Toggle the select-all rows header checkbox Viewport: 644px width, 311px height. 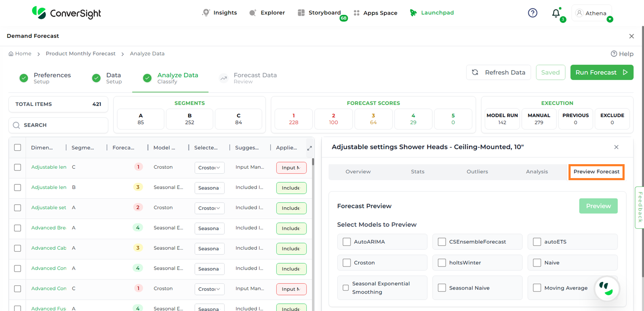click(18, 148)
